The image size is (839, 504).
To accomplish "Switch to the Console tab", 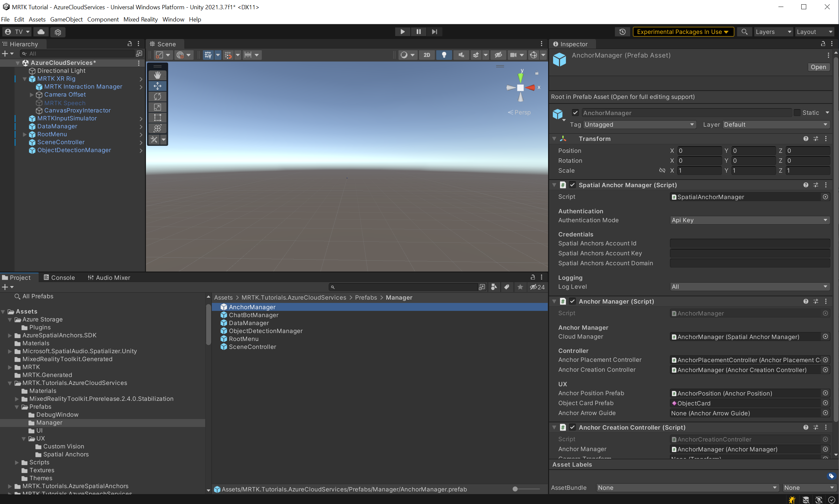I will coord(63,277).
